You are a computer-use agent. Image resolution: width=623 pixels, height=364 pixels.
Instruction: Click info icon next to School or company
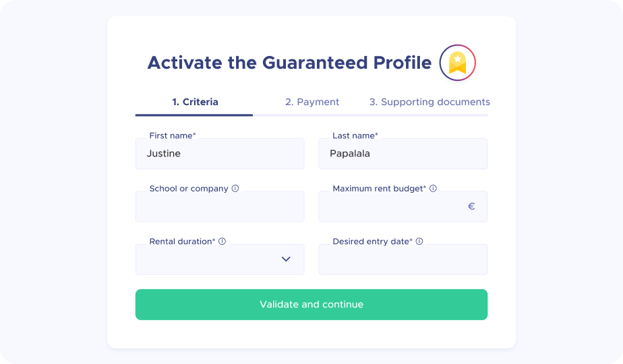pos(235,189)
